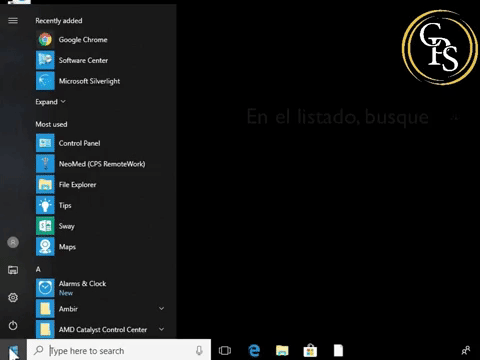
Task: Click the letter A group header
Action: pyautogui.click(x=38, y=269)
